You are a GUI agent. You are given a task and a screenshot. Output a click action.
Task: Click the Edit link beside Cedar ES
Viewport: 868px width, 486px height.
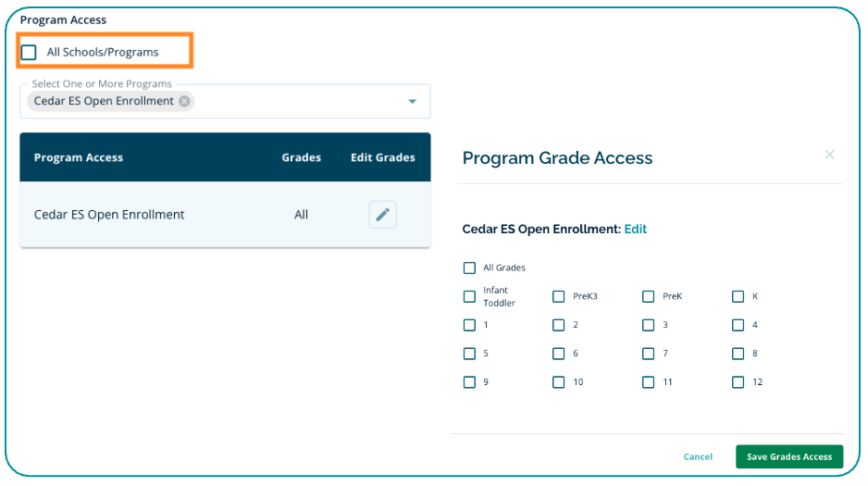pos(636,229)
